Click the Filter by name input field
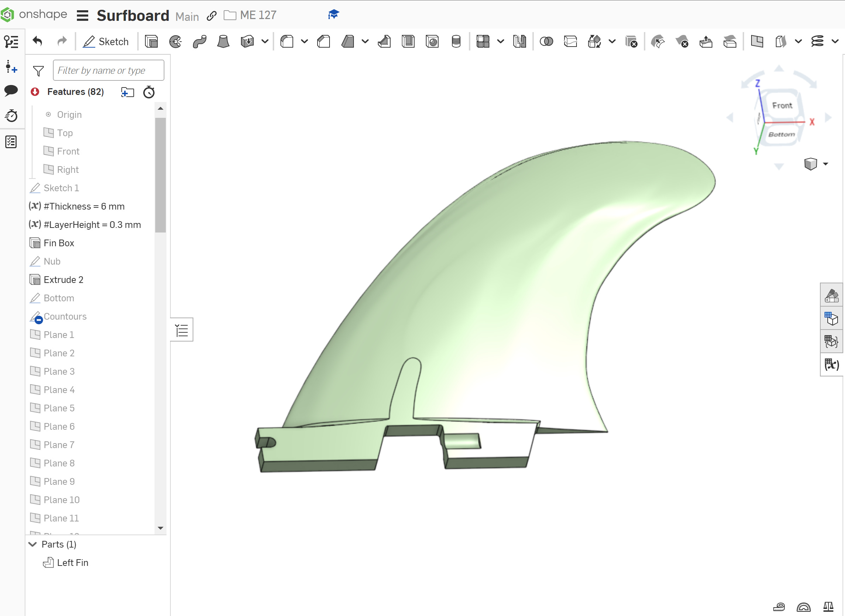 108,71
